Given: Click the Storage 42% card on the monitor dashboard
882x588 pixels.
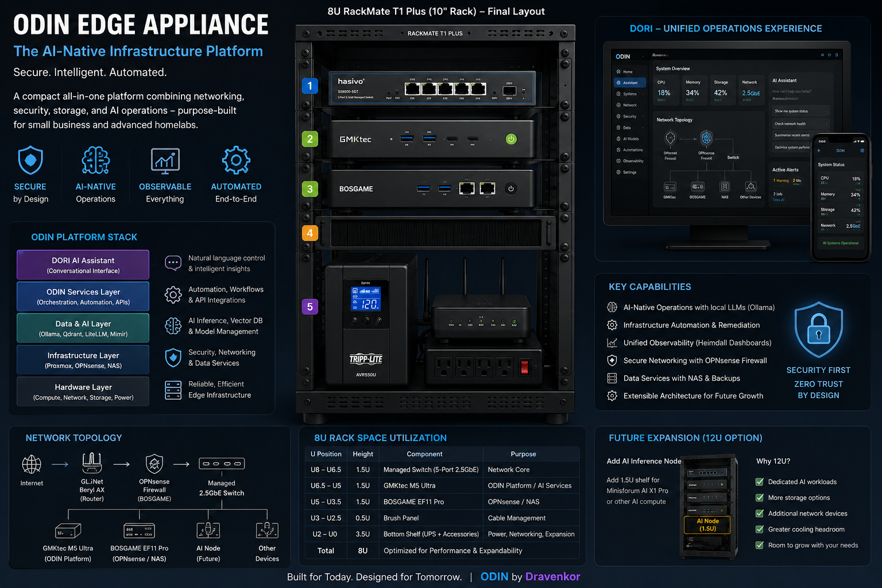Looking at the screenshot, I should (722, 90).
